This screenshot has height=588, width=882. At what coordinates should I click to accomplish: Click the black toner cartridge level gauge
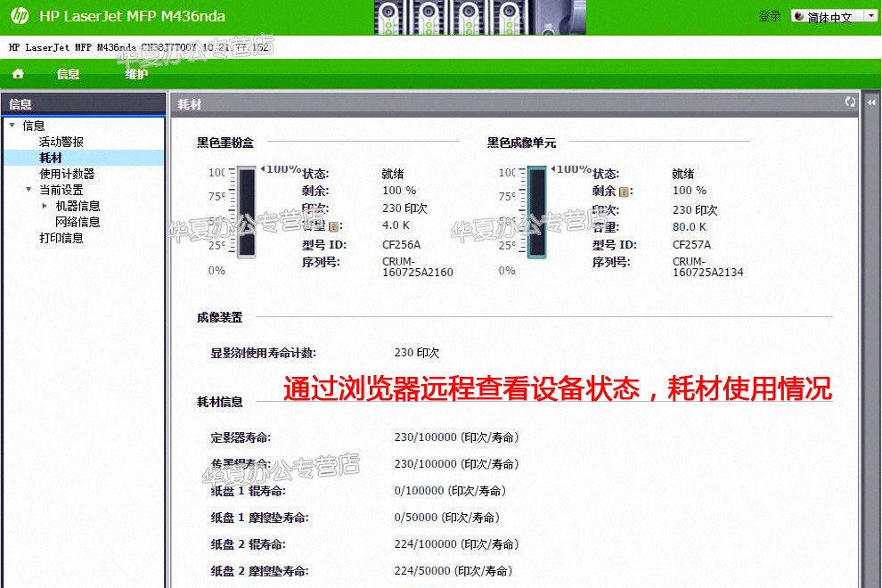coord(245,214)
